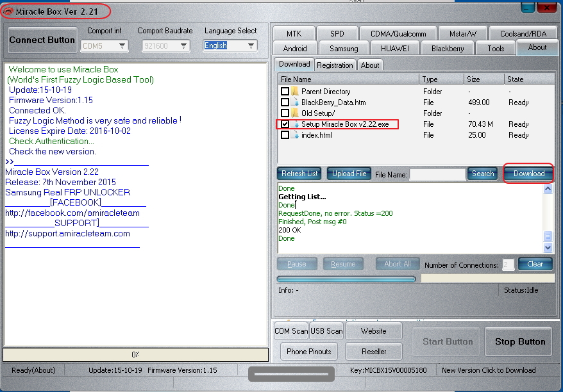Image resolution: width=563 pixels, height=392 pixels.
Task: Check the BlackBerry_Data.htm checkbox
Action: [285, 102]
